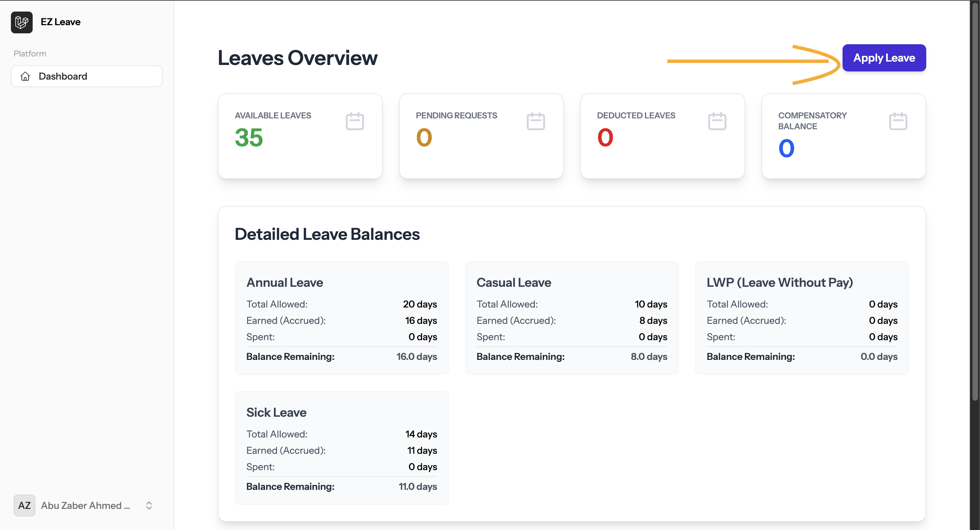The width and height of the screenshot is (980, 530).
Task: Select the Annual Leave balance card
Action: point(341,318)
